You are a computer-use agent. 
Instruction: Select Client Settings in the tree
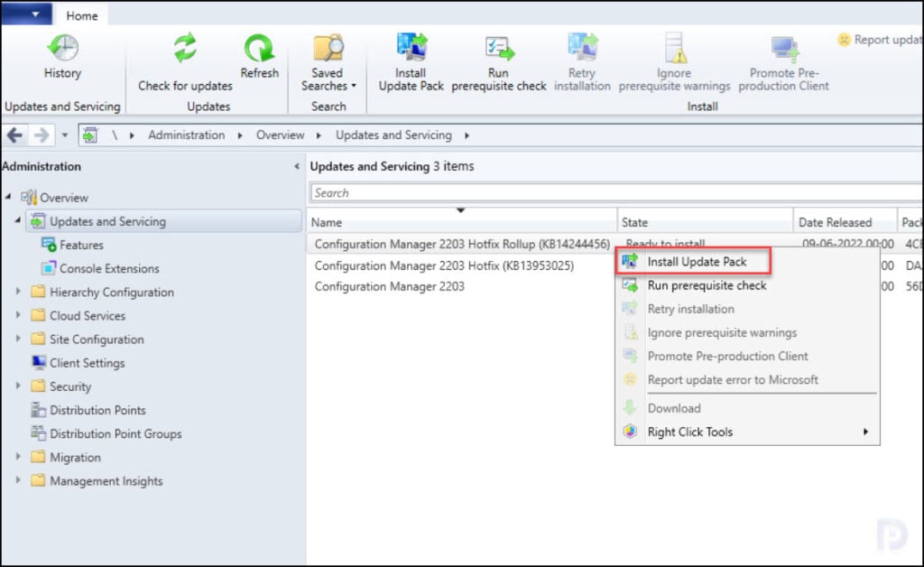click(x=87, y=362)
